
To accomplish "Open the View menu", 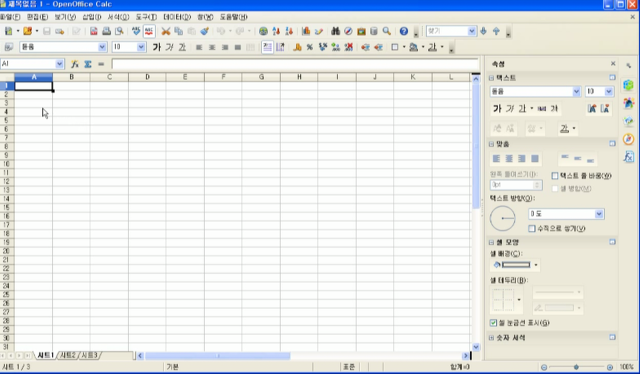I will tap(65, 17).
